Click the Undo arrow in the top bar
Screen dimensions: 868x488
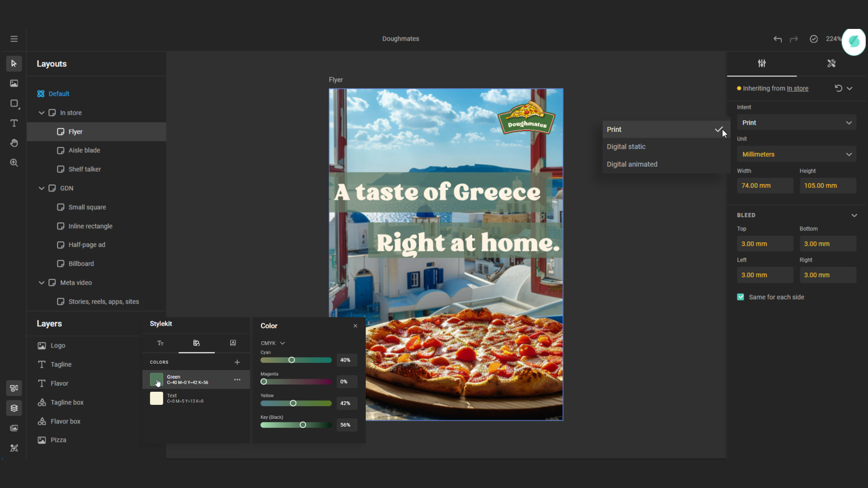(778, 39)
